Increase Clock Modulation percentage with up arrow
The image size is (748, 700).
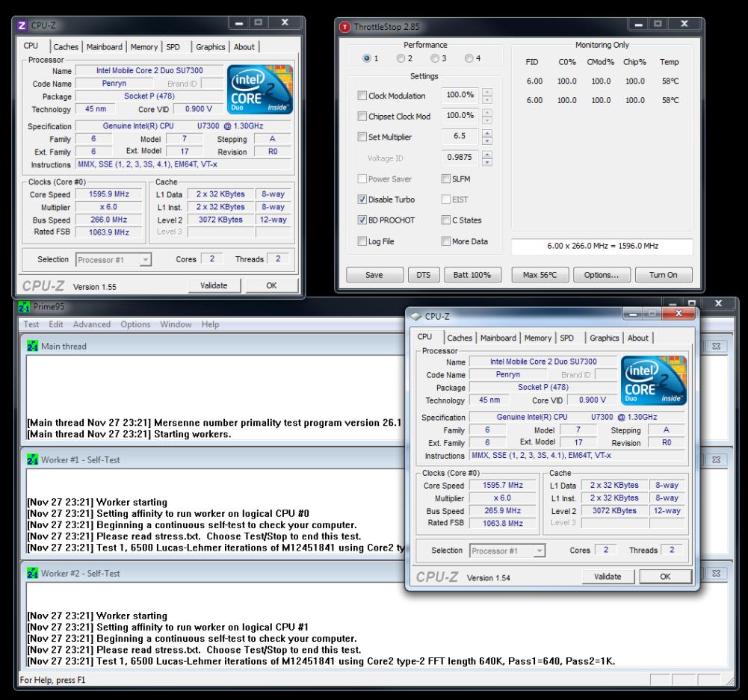coord(487,92)
